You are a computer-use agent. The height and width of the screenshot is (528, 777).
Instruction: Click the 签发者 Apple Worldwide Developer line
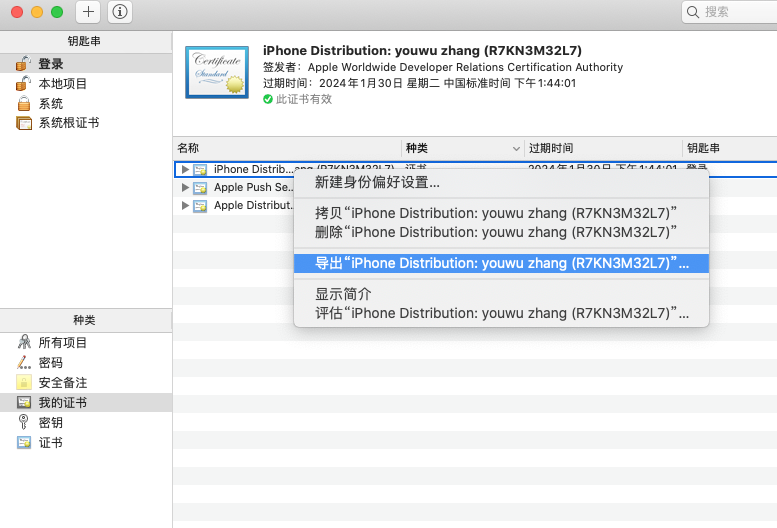coord(443,67)
